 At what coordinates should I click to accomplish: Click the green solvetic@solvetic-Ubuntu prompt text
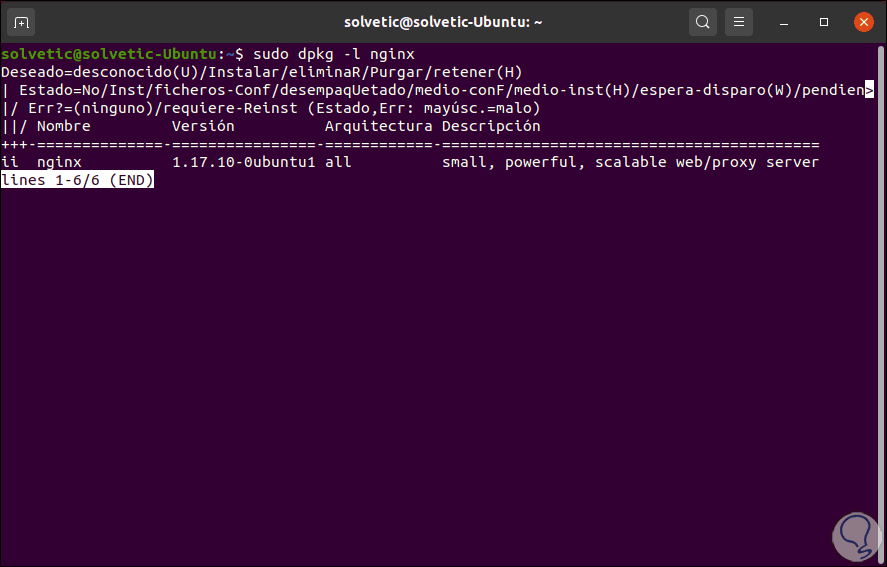point(110,54)
